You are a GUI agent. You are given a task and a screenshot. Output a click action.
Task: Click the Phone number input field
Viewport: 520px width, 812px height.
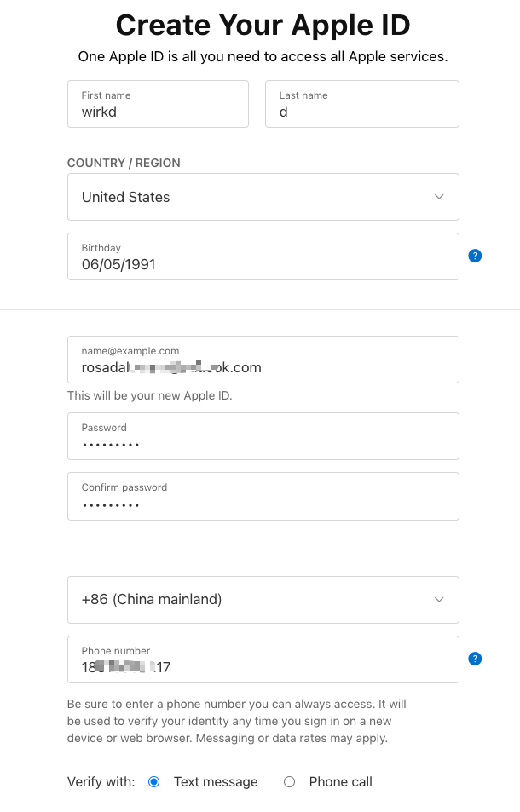coord(263,659)
